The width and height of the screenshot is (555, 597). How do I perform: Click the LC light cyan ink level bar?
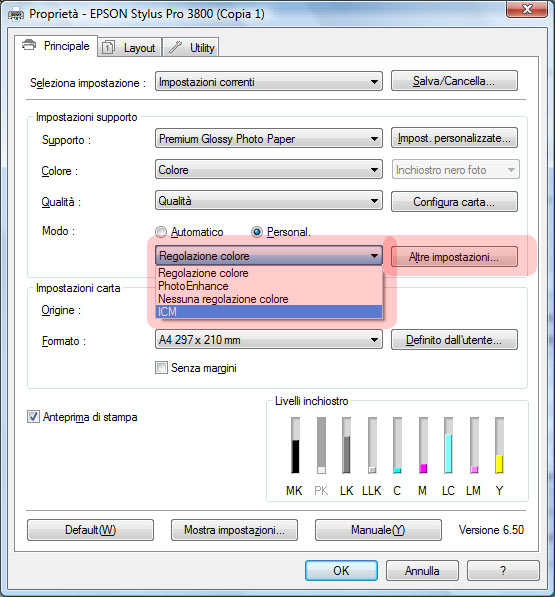[x=448, y=445]
